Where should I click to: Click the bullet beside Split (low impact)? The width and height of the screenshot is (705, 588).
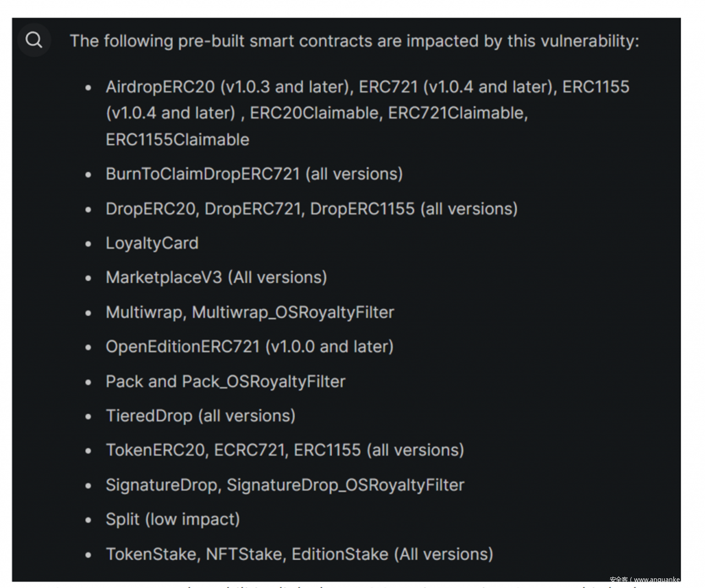tap(89, 520)
